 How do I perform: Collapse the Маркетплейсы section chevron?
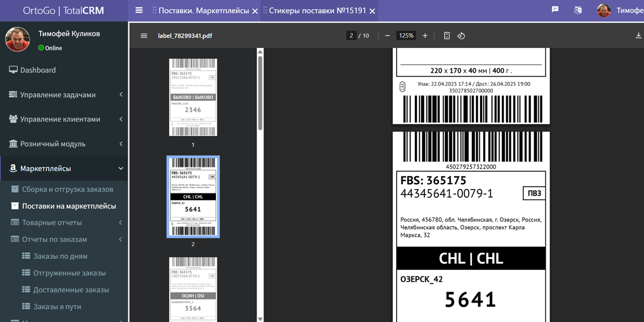pos(121,169)
